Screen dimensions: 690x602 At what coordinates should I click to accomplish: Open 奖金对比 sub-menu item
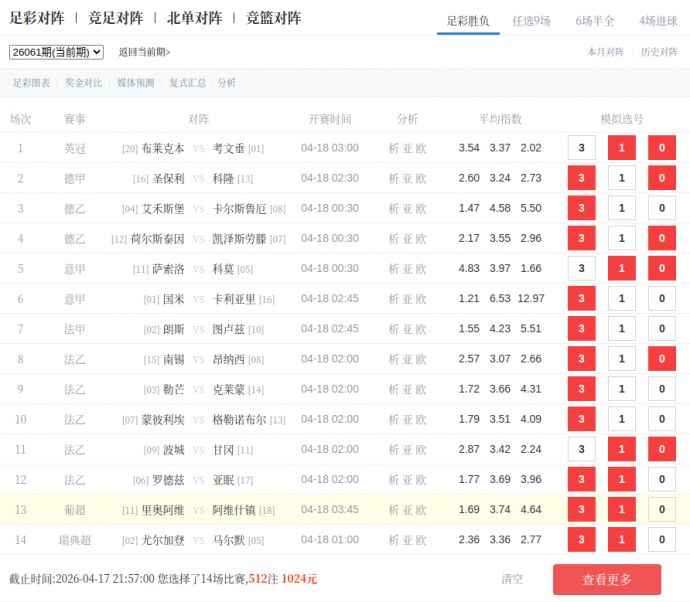pos(83,83)
